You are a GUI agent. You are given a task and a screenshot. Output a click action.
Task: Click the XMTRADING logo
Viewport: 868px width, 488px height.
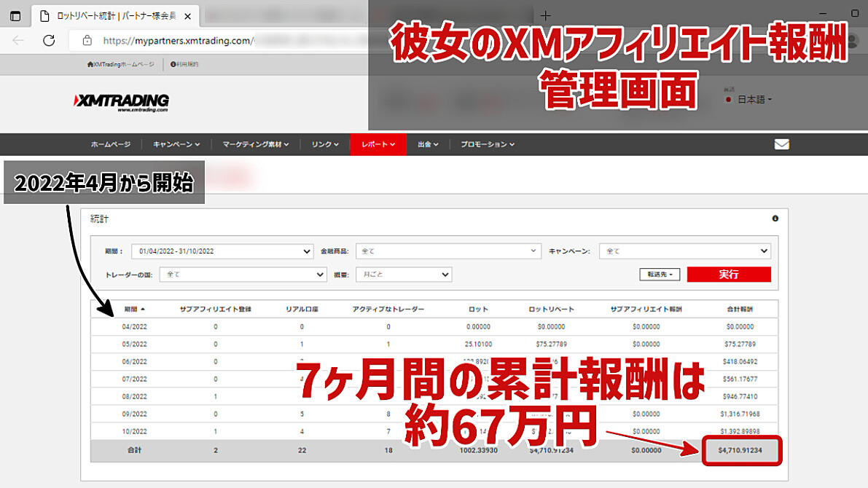pyautogui.click(x=121, y=102)
